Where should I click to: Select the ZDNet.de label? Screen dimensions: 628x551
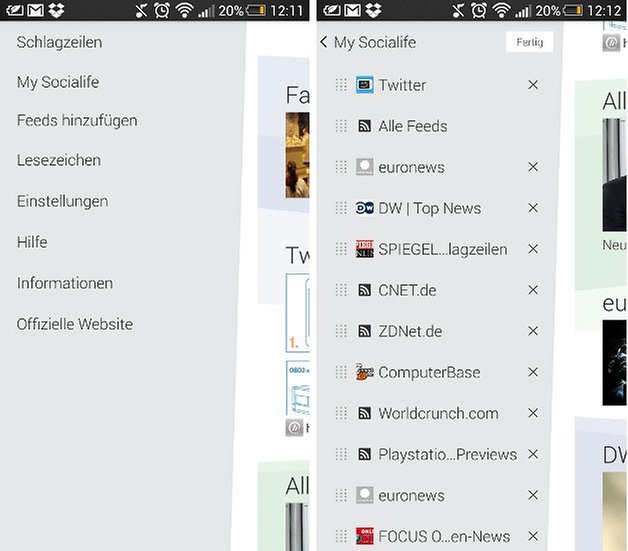pyautogui.click(x=411, y=332)
